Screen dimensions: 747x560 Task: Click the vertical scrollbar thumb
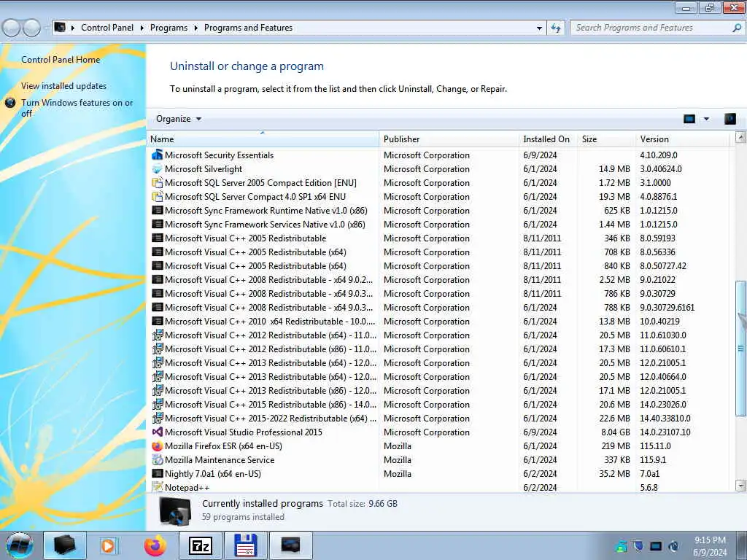tap(740, 349)
